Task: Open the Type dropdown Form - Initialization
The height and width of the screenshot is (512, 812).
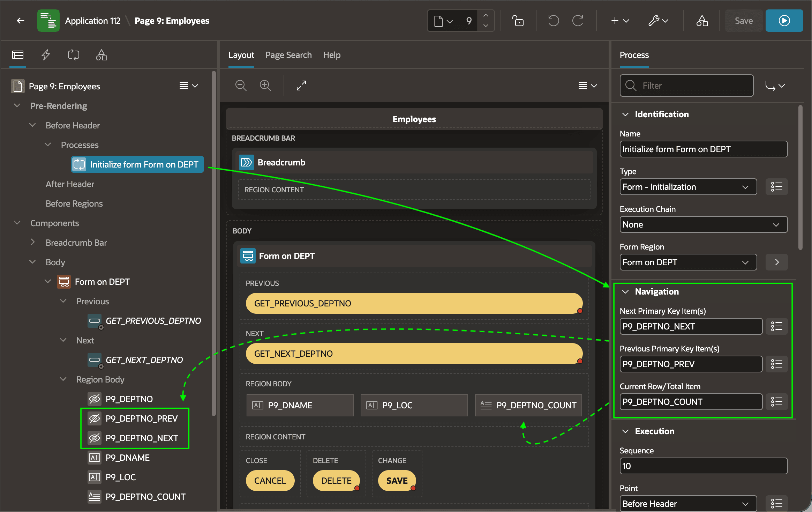Action: tap(688, 187)
